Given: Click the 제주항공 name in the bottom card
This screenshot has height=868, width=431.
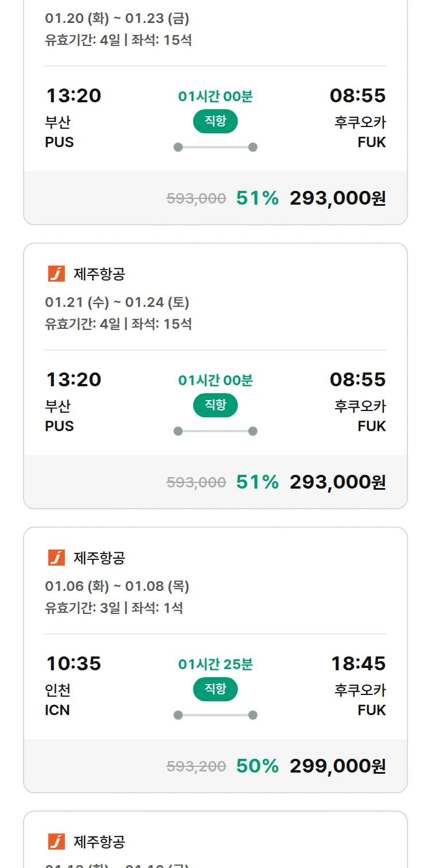Looking at the screenshot, I should [99, 842].
